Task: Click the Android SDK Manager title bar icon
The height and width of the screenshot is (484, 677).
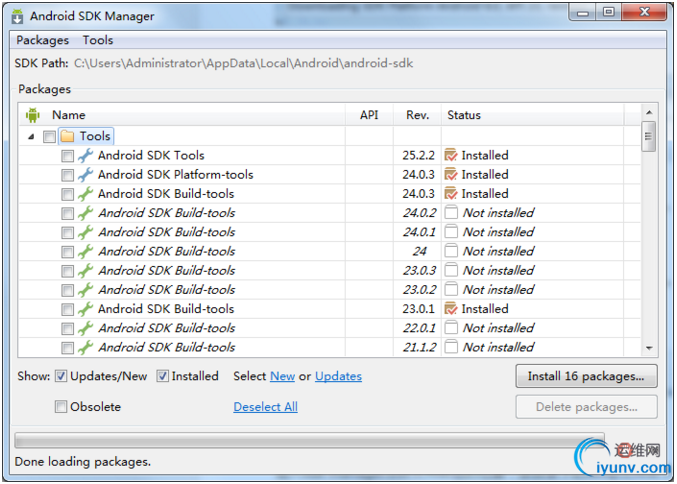Action: click(x=18, y=16)
